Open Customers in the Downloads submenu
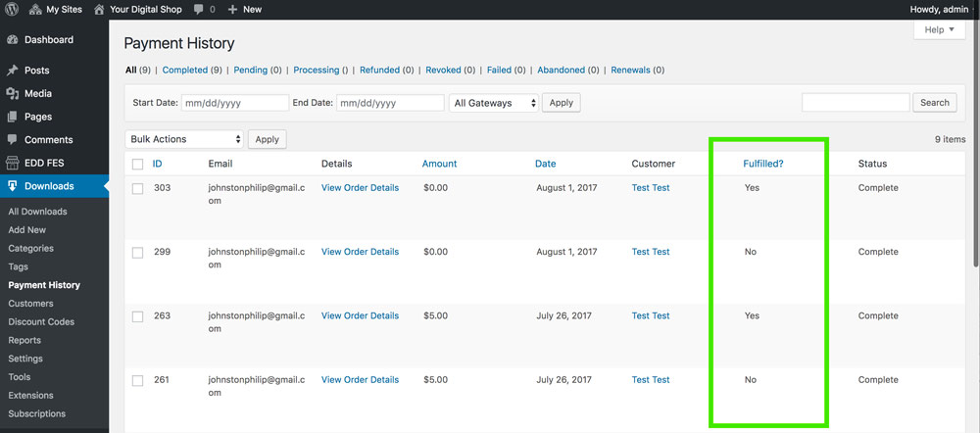Screen dimensions: 980x433 [x=30, y=304]
